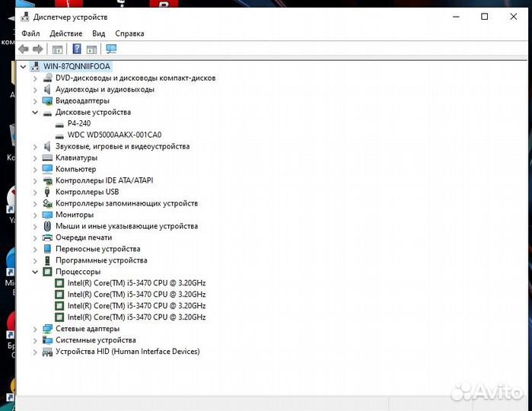Viewport: 532px width, 411px height.
Task: Select the WDC WD5000AAKX-001CA0 entry
Action: tap(114, 135)
